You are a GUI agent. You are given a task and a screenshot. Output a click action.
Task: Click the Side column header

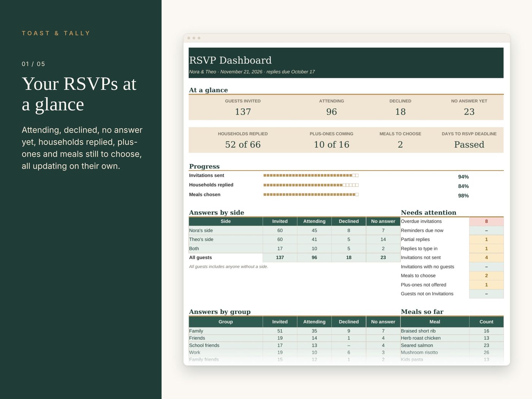[226, 222]
